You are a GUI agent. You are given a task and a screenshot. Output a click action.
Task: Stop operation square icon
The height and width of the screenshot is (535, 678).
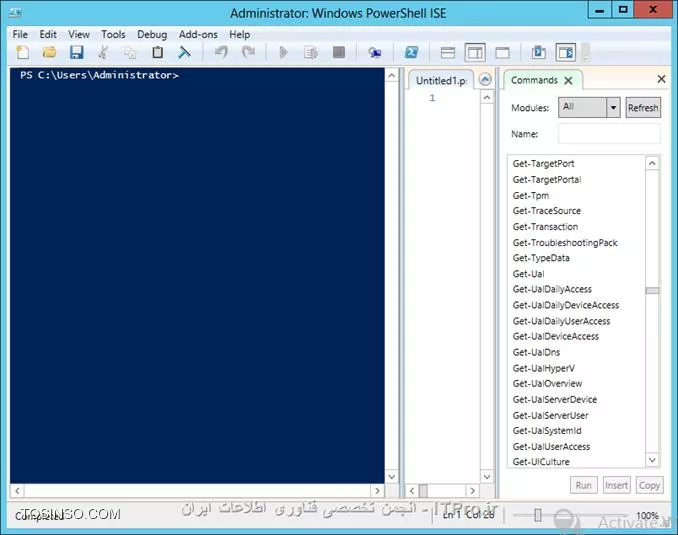click(339, 52)
